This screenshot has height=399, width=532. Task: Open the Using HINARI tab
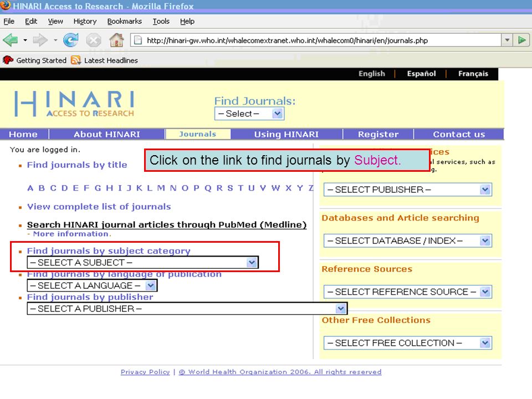pyautogui.click(x=287, y=134)
